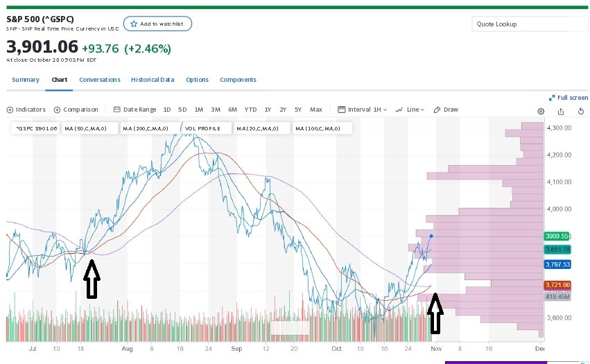The image size is (590, 364).
Task: Switch the range to YTD
Action: [250, 110]
